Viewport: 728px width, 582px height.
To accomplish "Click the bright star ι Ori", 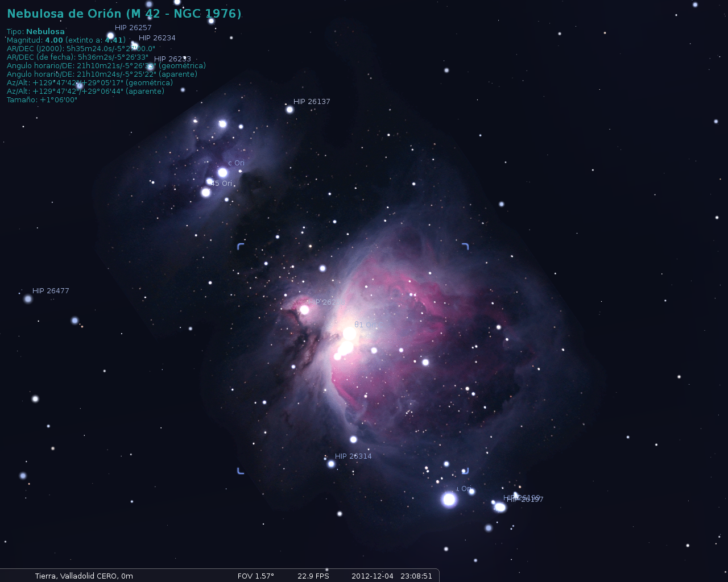I will pyautogui.click(x=449, y=500).
